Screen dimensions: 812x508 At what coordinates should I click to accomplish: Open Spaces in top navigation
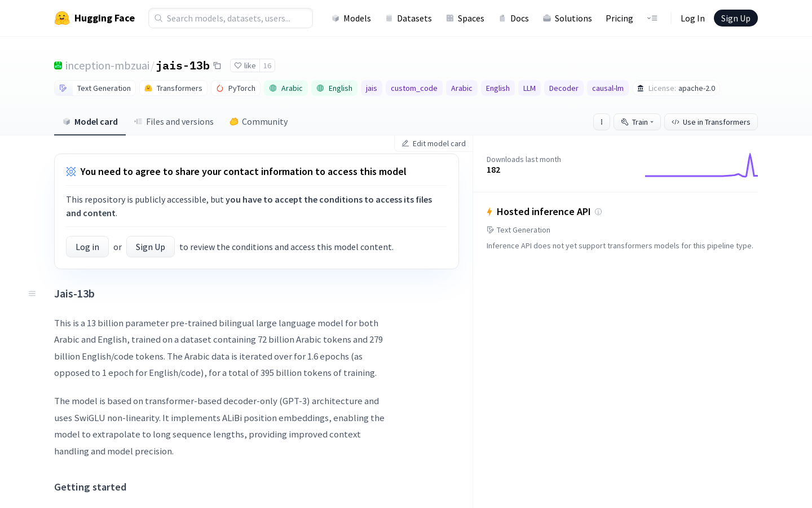tap(465, 18)
